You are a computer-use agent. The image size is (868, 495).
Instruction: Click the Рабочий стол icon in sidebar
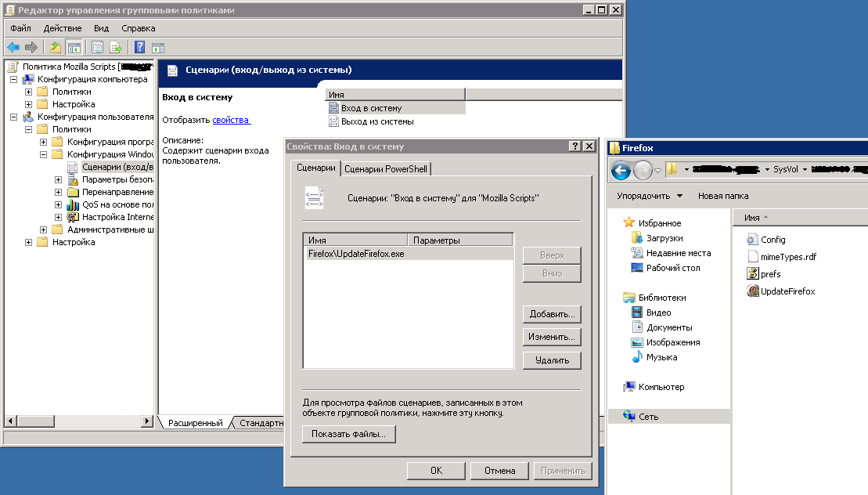pyautogui.click(x=636, y=267)
